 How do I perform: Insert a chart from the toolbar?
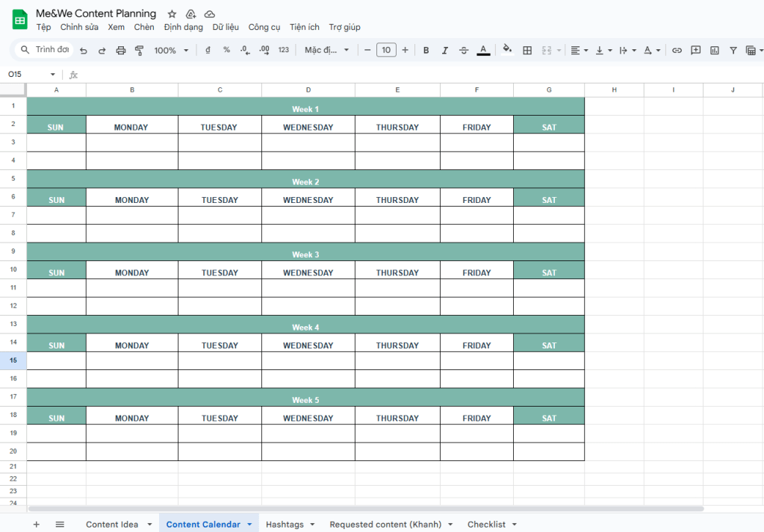point(715,50)
